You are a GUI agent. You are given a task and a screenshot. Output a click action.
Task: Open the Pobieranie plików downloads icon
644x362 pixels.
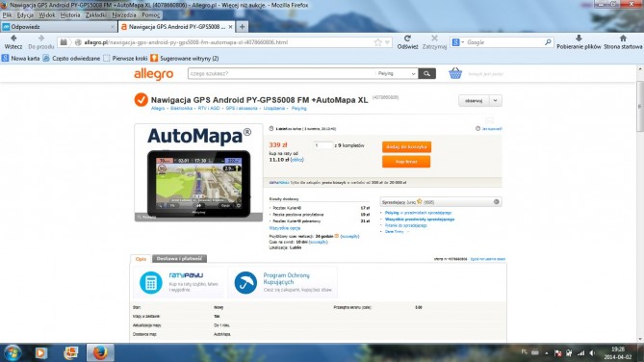click(579, 39)
